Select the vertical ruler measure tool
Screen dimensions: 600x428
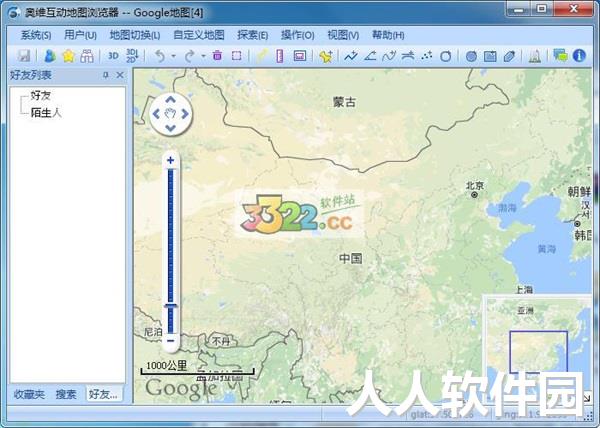279,56
